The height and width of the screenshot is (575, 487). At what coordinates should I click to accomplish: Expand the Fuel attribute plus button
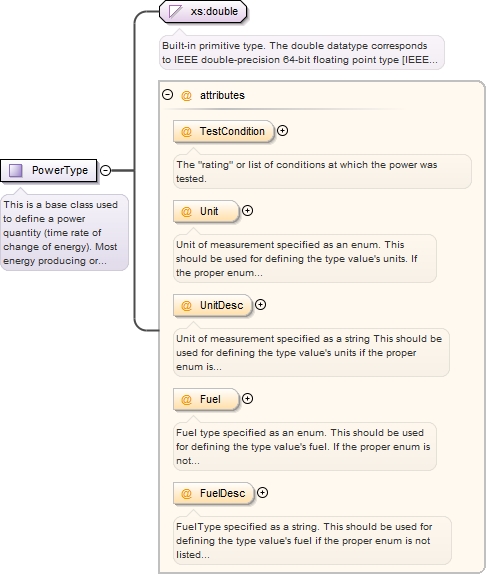(248, 399)
